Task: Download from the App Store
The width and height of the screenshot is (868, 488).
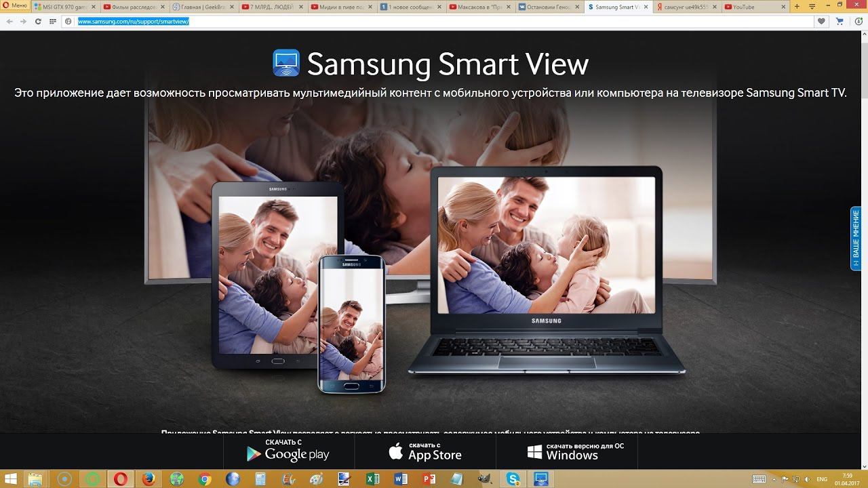Action: point(426,451)
